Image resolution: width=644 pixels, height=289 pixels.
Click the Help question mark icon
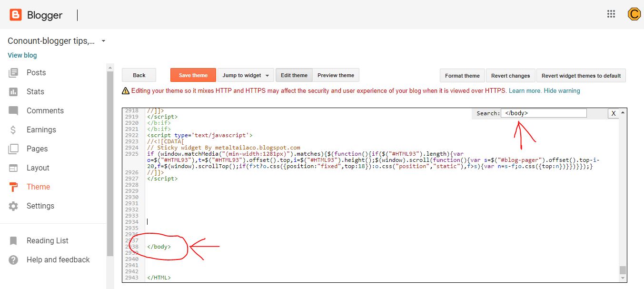[13, 260]
